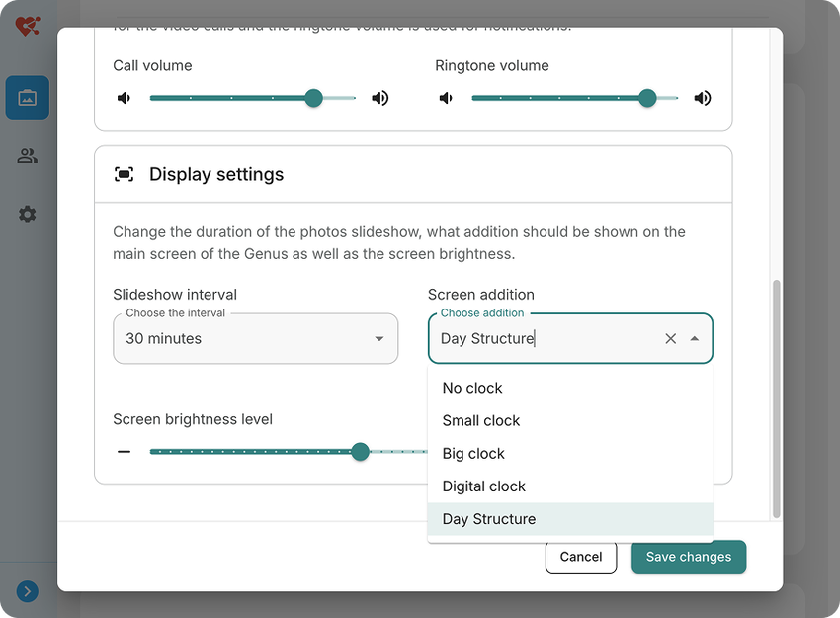Click the Call volume slider handle
The width and height of the screenshot is (840, 618).
(x=313, y=98)
